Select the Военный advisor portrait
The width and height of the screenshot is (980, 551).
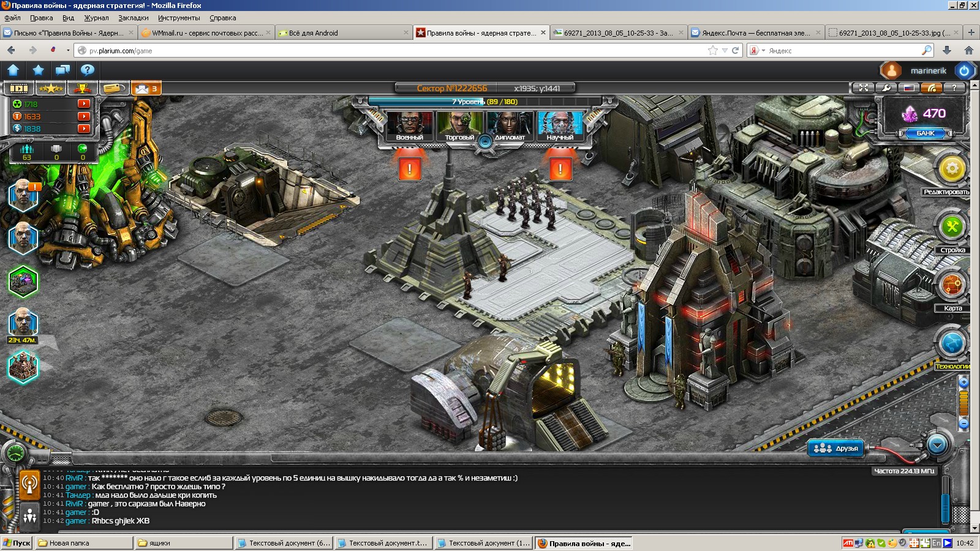[x=410, y=126]
